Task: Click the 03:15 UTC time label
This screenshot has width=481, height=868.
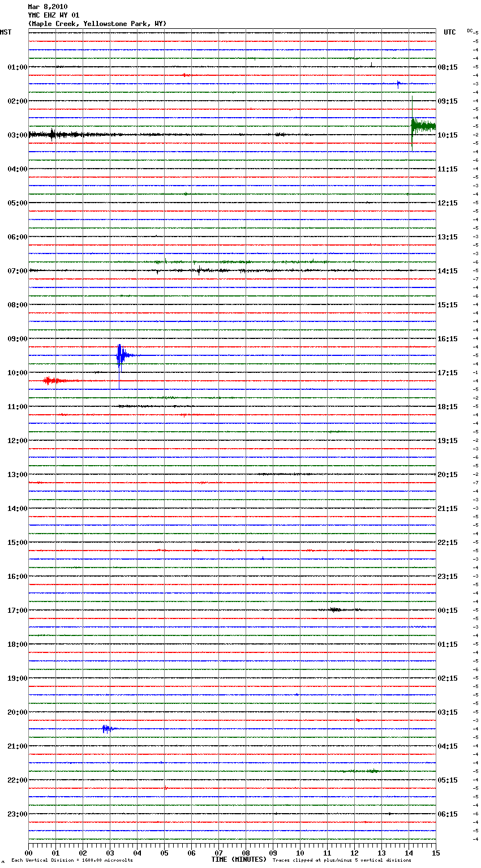Action: (x=448, y=712)
